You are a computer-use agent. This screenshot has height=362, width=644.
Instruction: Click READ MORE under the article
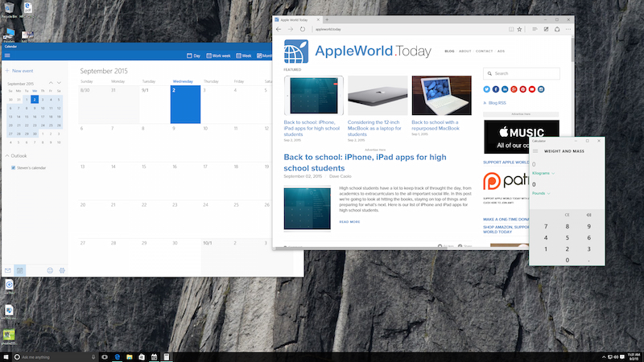[349, 222]
